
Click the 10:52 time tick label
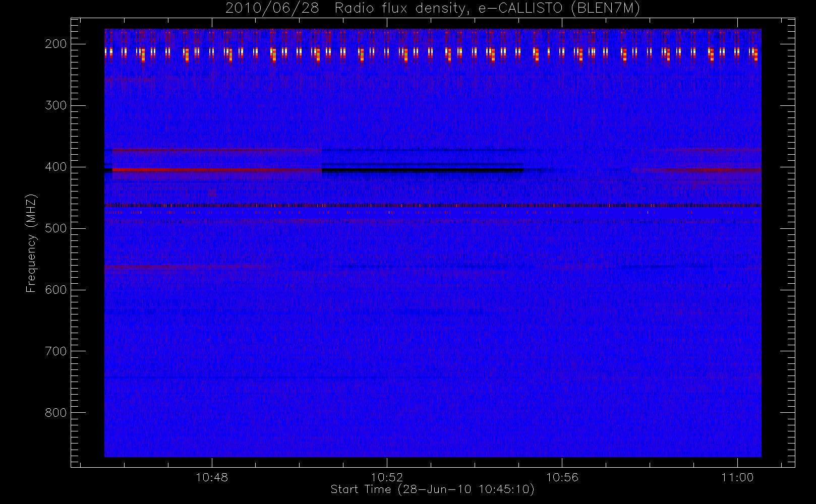[387, 477]
